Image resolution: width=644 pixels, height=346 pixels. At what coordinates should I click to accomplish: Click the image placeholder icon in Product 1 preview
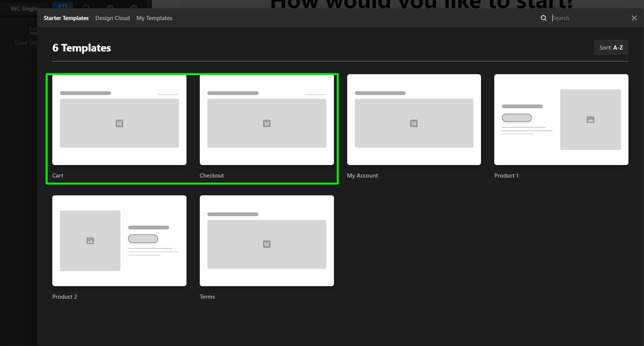(x=590, y=120)
